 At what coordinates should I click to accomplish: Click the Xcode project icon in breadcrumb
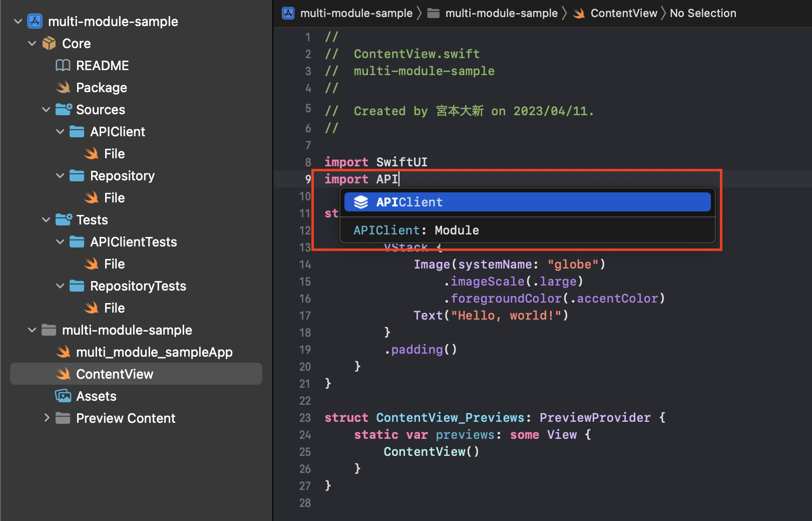[x=288, y=13]
